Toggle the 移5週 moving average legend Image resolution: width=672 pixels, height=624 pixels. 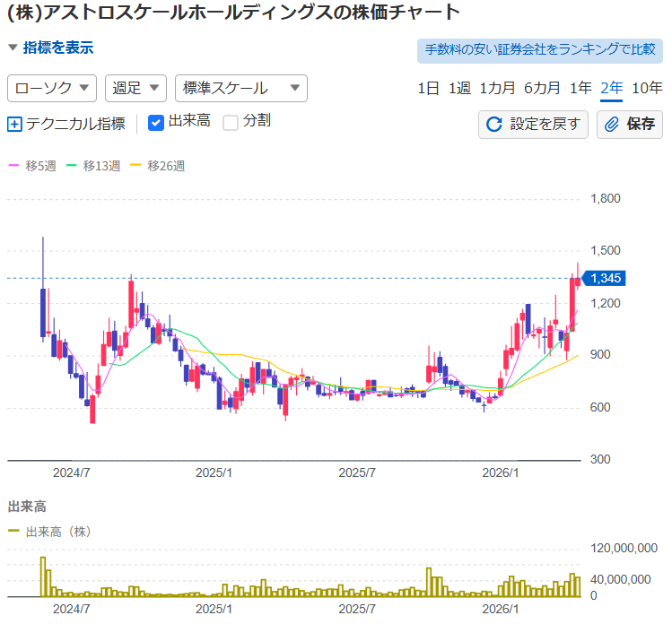click(32, 166)
